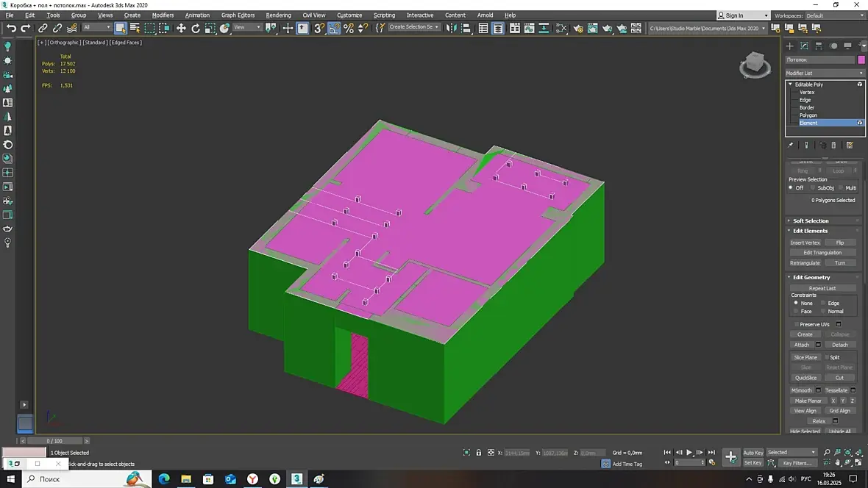The width and height of the screenshot is (868, 488).
Task: Click the Attach button
Action: pos(801,345)
